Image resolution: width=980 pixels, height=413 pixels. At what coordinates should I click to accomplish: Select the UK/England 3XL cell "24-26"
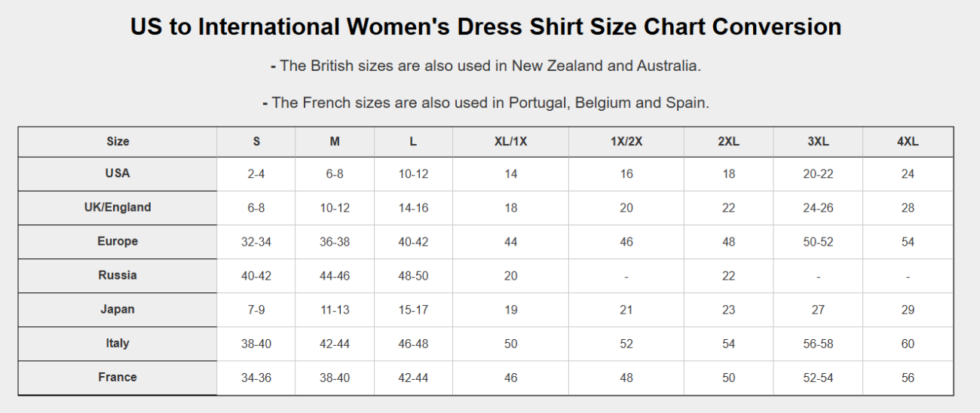818,208
